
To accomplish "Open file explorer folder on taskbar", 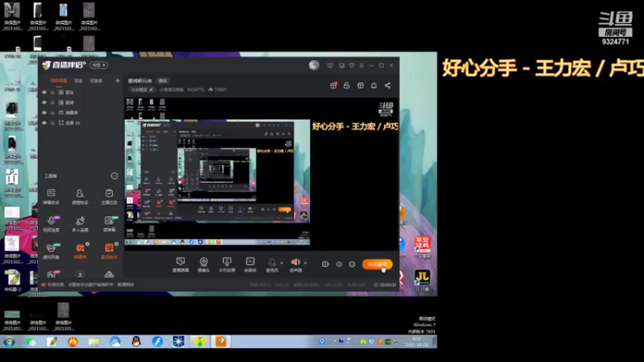I will pos(93,341).
